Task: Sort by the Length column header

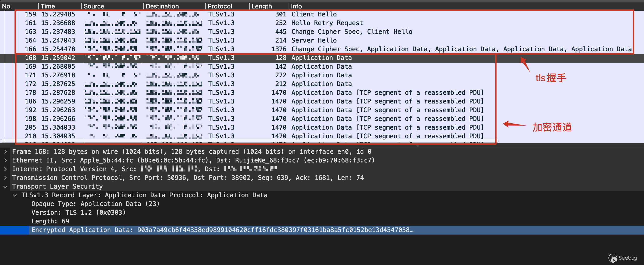Action: (x=261, y=6)
